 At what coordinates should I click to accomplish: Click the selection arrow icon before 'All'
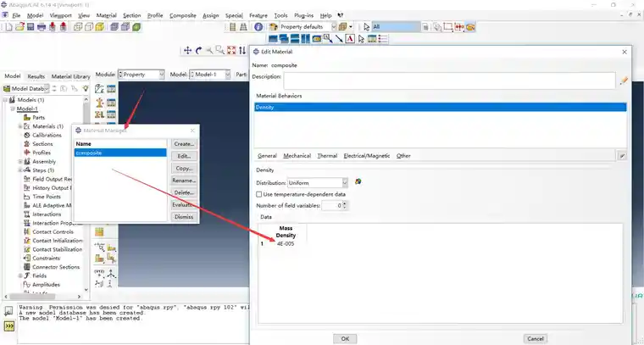pyautogui.click(x=367, y=27)
